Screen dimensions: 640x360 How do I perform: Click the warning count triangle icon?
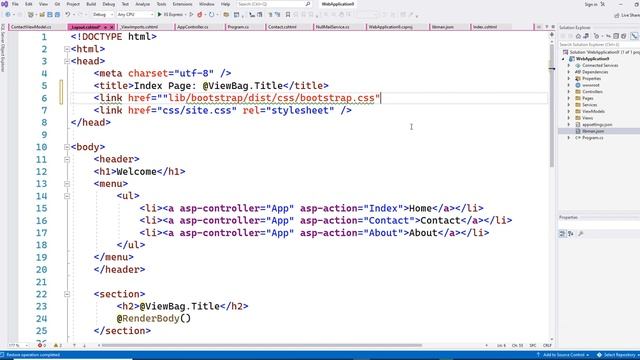pyautogui.click(x=57, y=345)
